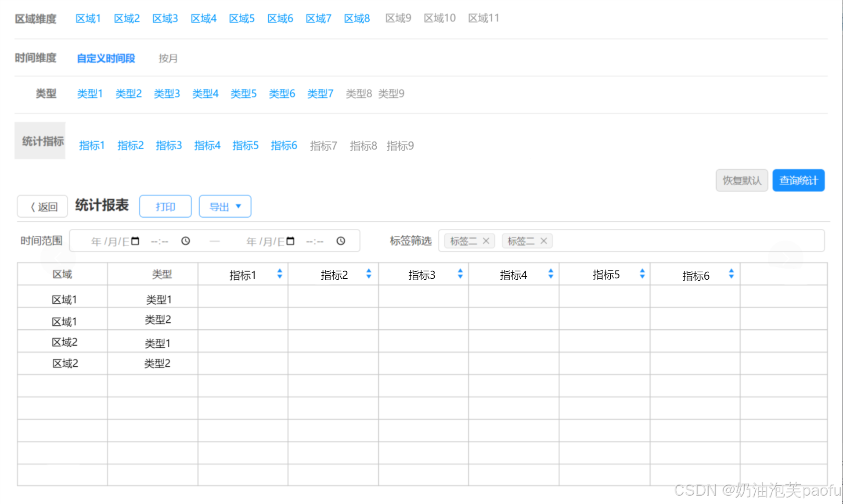Open the start date calendar picker

(x=135, y=241)
